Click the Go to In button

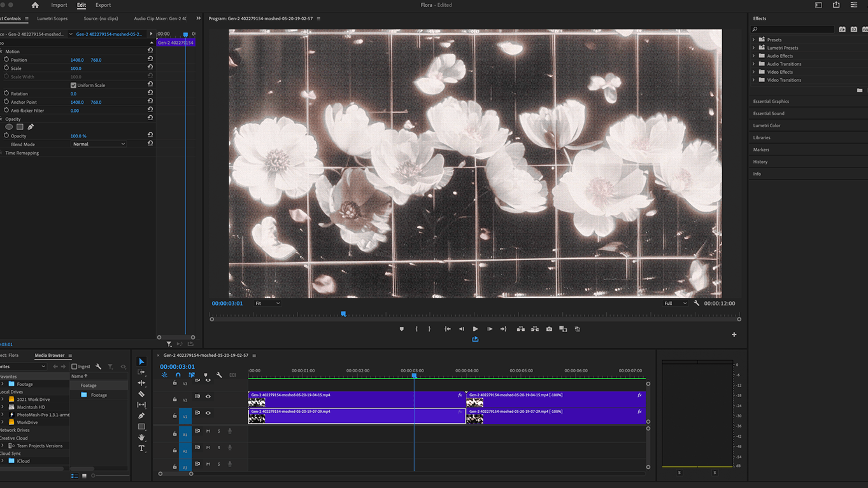(x=448, y=329)
